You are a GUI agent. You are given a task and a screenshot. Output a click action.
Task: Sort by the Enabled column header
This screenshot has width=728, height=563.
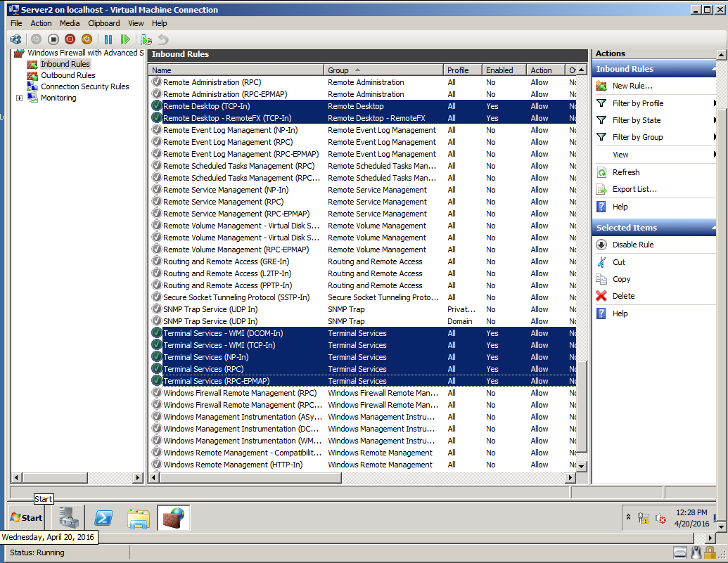[504, 70]
